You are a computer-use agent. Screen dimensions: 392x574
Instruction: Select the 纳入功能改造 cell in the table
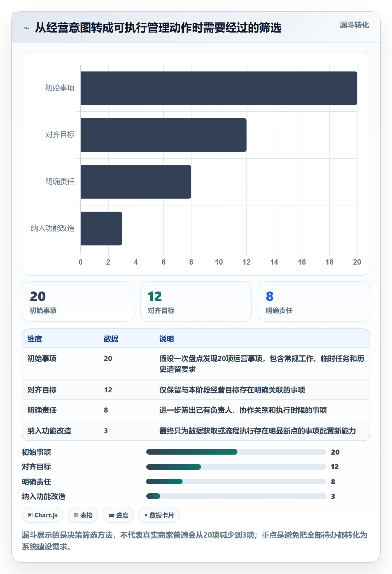(x=49, y=431)
